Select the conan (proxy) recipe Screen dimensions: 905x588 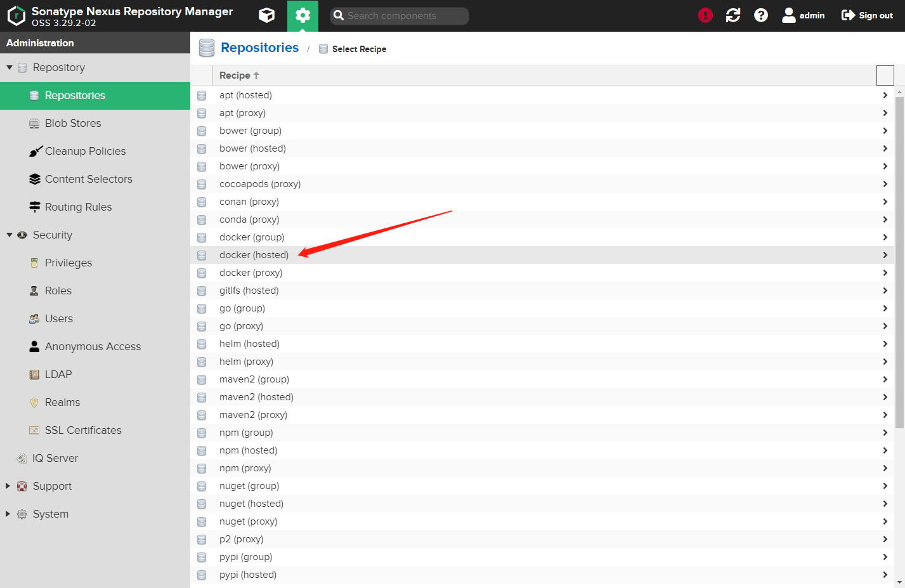[x=542, y=202]
